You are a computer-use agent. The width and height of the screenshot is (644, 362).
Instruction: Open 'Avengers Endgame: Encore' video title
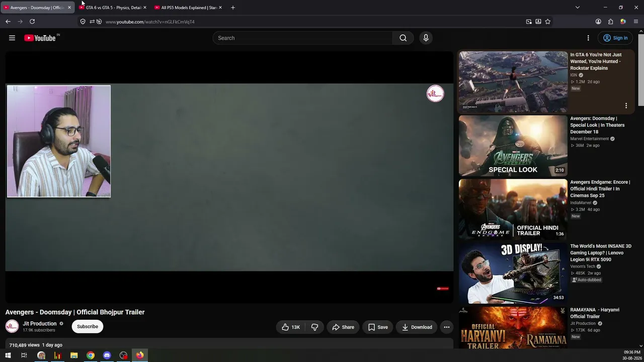coord(600,189)
